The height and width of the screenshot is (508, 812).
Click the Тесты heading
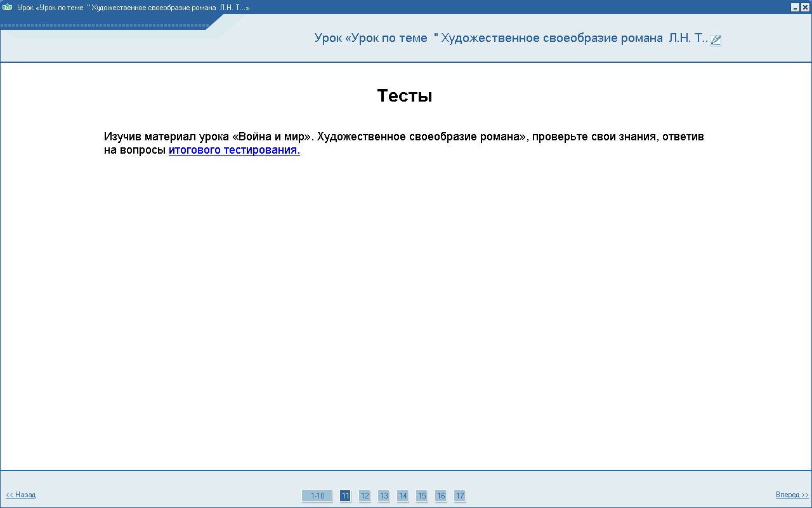pyautogui.click(x=405, y=96)
